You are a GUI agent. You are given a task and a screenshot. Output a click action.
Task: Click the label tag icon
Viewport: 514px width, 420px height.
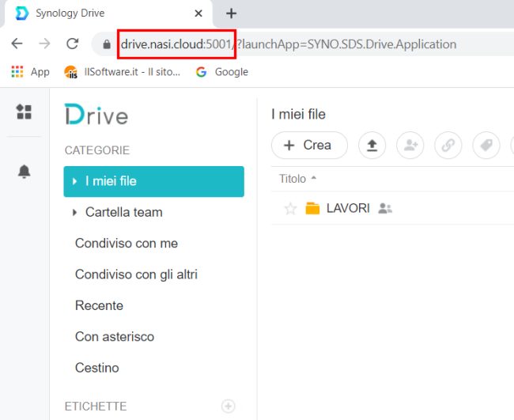[486, 146]
